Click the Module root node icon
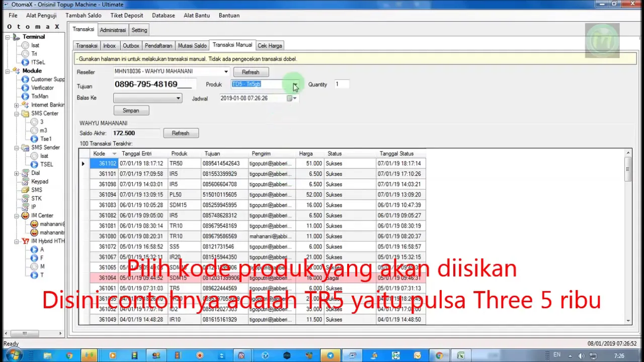This screenshot has width=644, height=362. (x=17, y=71)
